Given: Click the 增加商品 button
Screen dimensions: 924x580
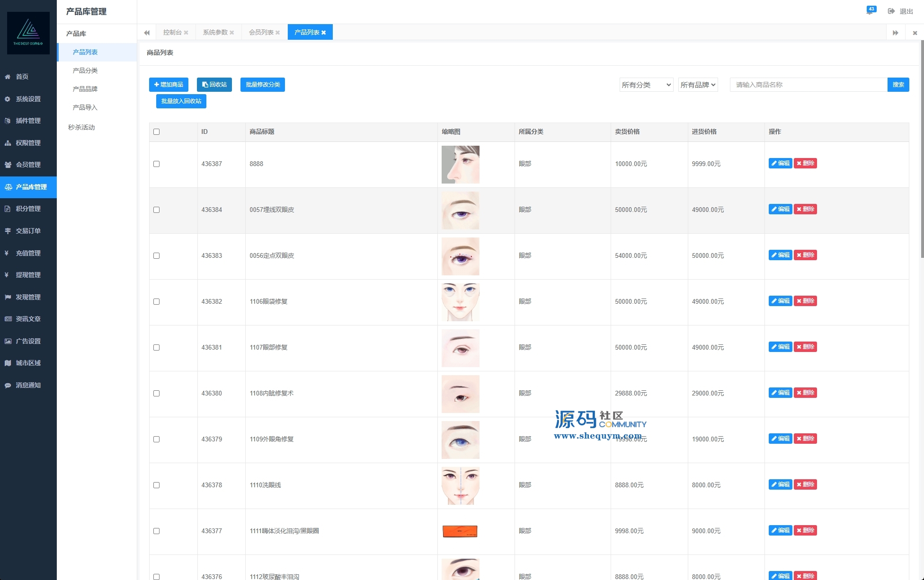Looking at the screenshot, I should point(169,85).
